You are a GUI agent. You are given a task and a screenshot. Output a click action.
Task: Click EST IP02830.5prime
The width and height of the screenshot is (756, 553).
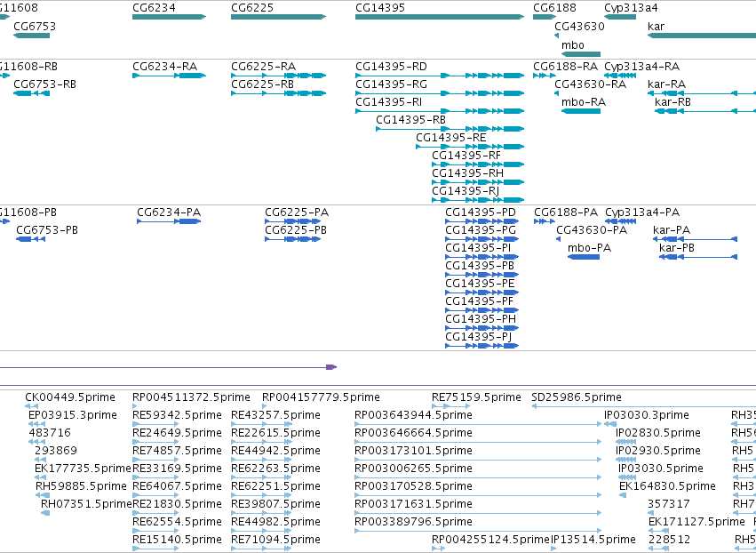point(658,433)
